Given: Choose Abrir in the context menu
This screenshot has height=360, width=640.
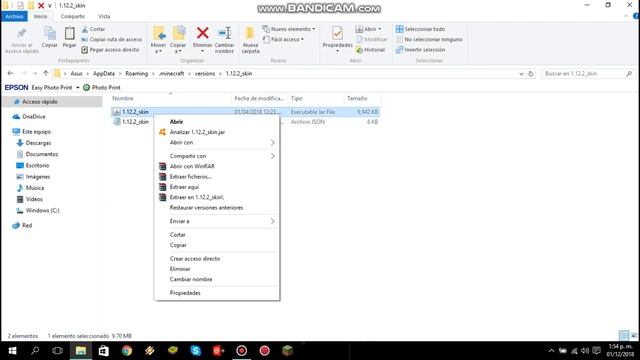Looking at the screenshot, I should (x=176, y=122).
